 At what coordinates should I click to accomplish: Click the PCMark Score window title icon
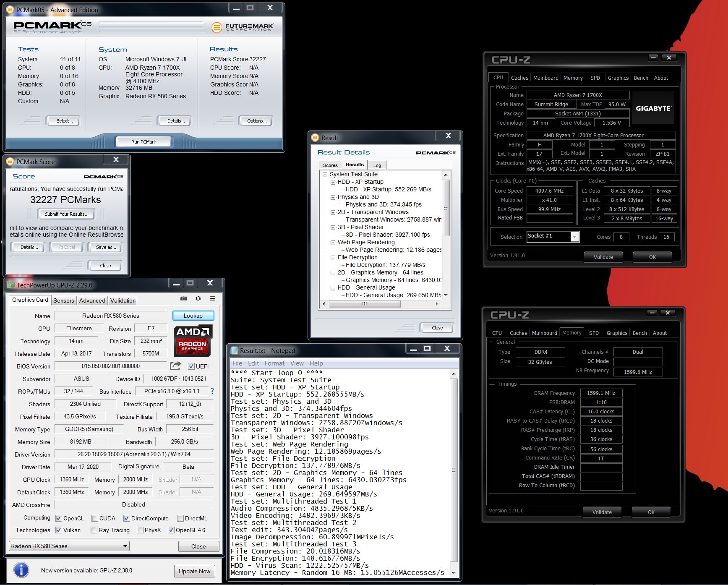pos(10,162)
